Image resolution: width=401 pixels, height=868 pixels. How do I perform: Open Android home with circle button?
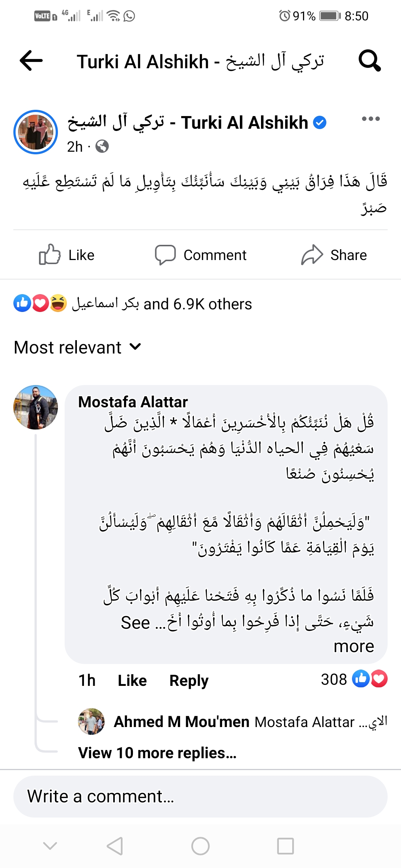point(200,846)
